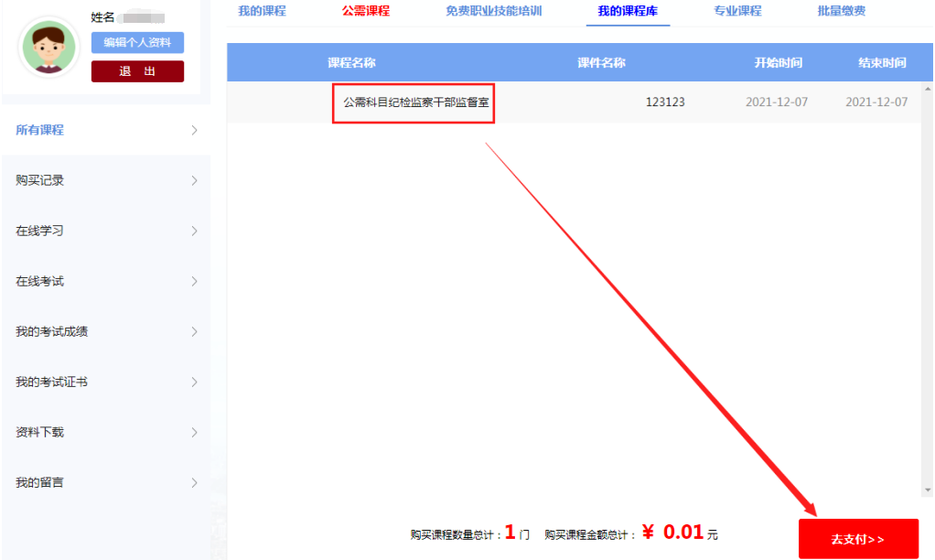Image resolution: width=935 pixels, height=560 pixels.
Task: Expand the 在线学习 chevron arrow
Action: [194, 231]
